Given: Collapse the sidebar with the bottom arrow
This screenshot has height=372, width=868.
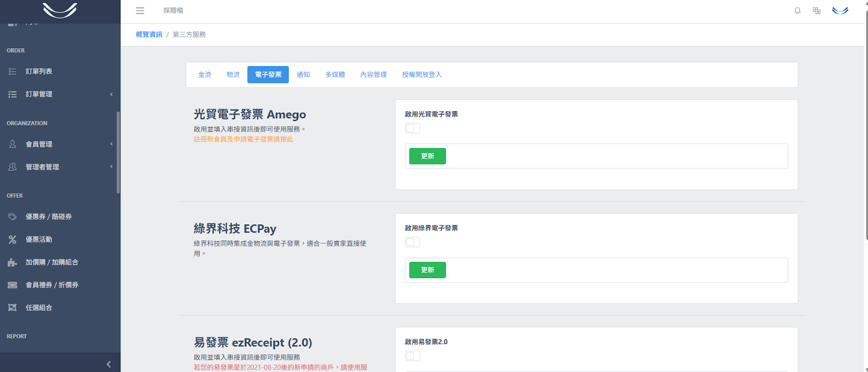Looking at the screenshot, I should point(108,364).
